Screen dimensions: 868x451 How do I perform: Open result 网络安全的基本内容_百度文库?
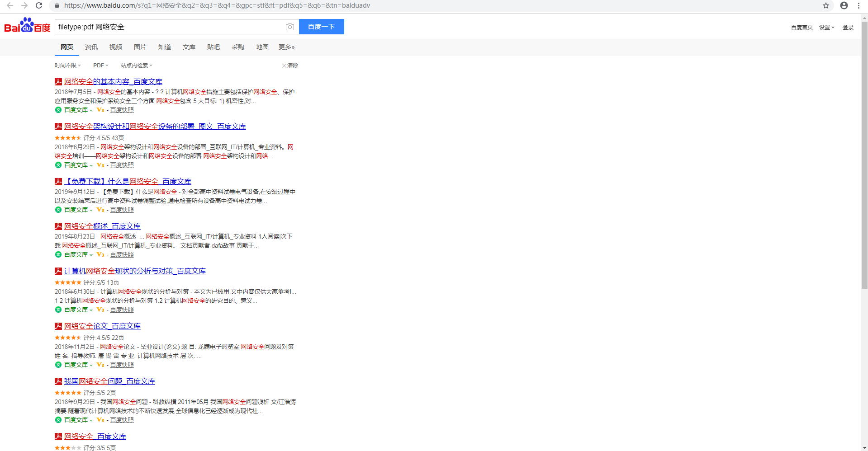[x=113, y=82]
